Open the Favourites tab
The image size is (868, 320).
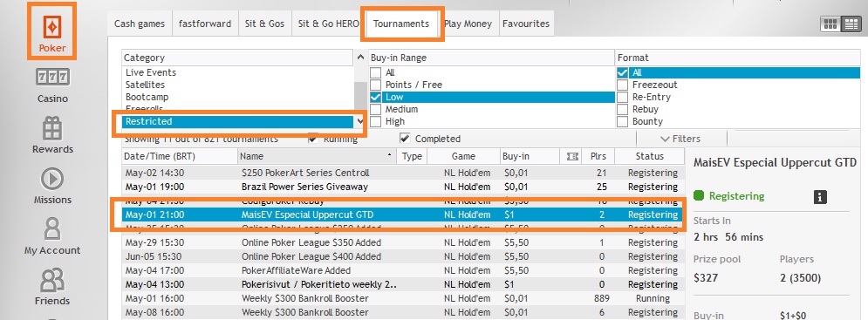point(526,24)
